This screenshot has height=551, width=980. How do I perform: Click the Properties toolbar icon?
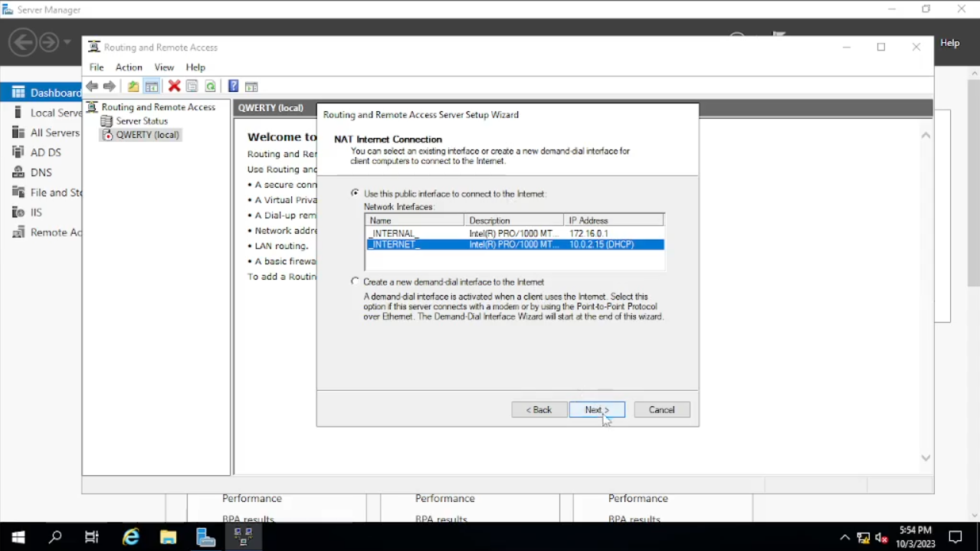(192, 87)
